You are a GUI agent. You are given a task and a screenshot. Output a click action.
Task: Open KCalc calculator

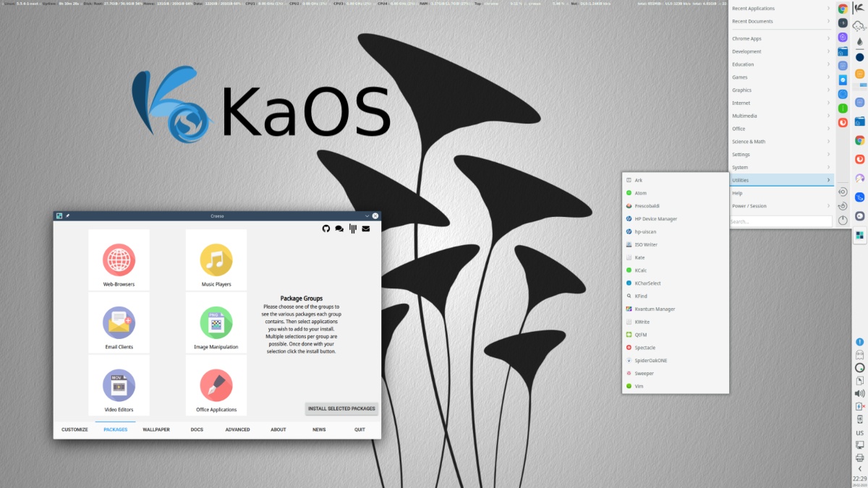[x=675, y=270]
